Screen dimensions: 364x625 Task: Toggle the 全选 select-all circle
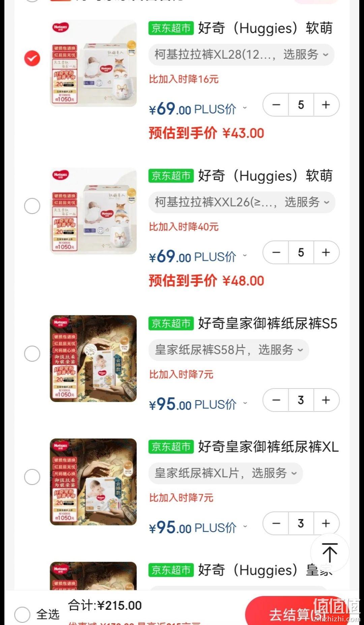tap(22, 614)
